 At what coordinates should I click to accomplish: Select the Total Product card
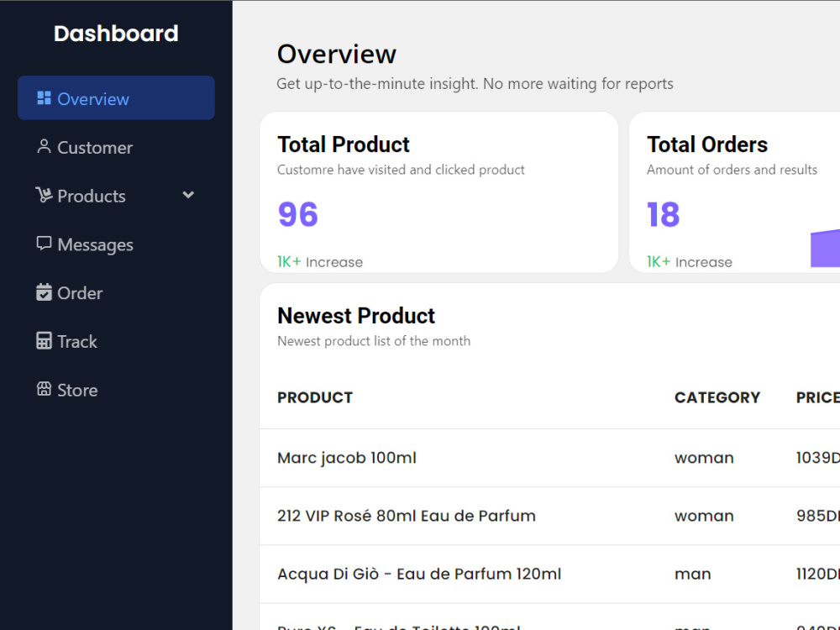438,192
